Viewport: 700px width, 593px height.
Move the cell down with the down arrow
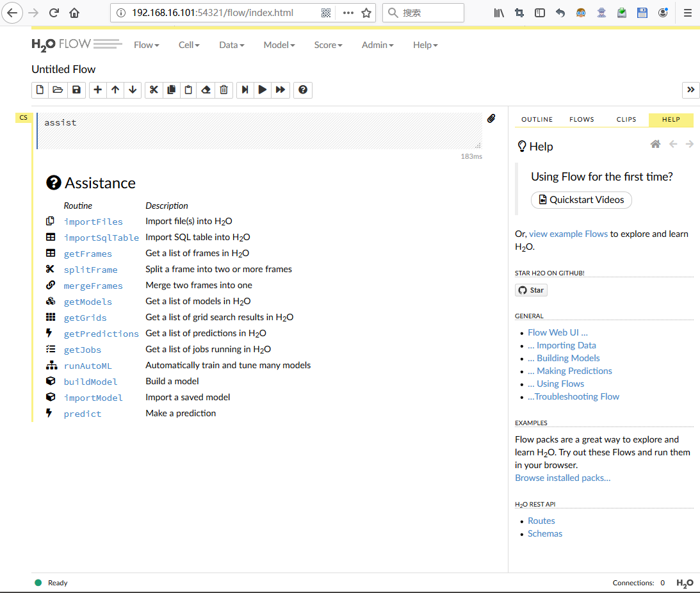(133, 90)
